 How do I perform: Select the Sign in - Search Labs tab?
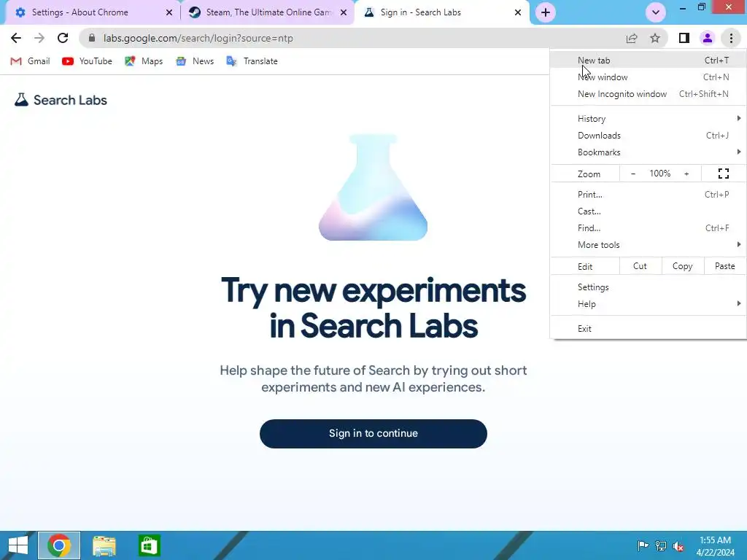pyautogui.click(x=441, y=12)
